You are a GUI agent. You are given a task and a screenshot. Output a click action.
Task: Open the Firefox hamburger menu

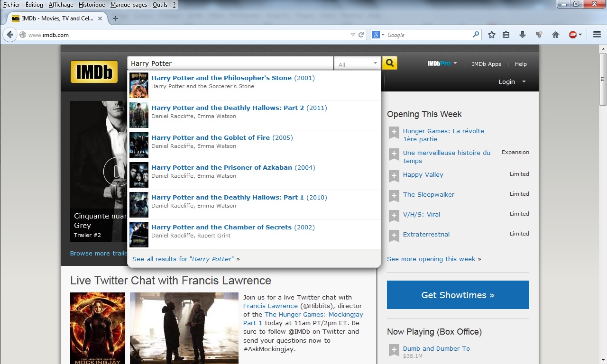[597, 35]
